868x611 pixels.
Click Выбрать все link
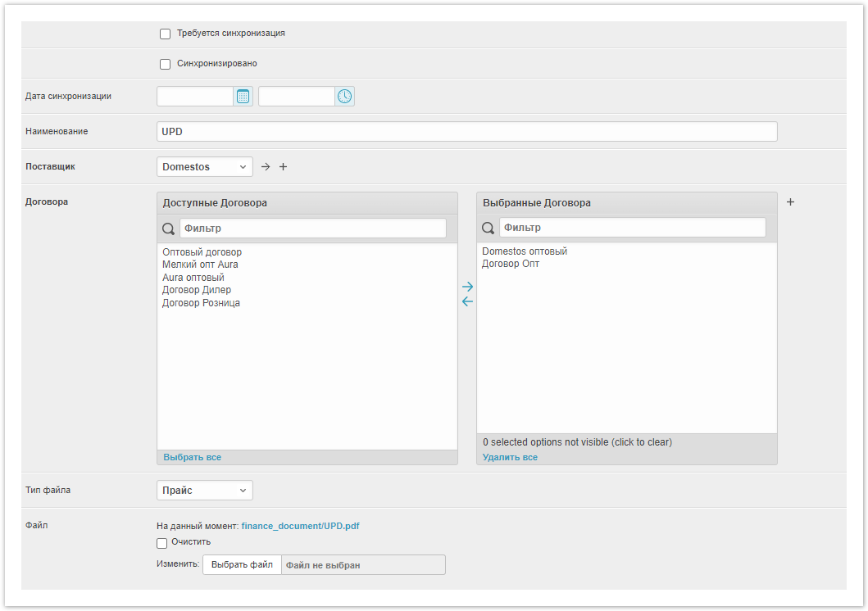(192, 457)
